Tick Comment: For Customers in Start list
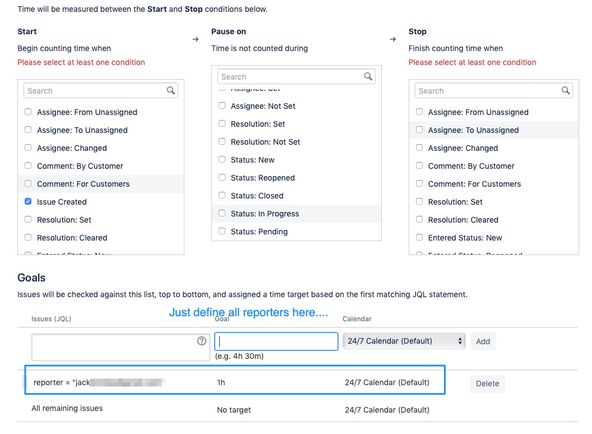The height and width of the screenshot is (434, 592). (28, 183)
